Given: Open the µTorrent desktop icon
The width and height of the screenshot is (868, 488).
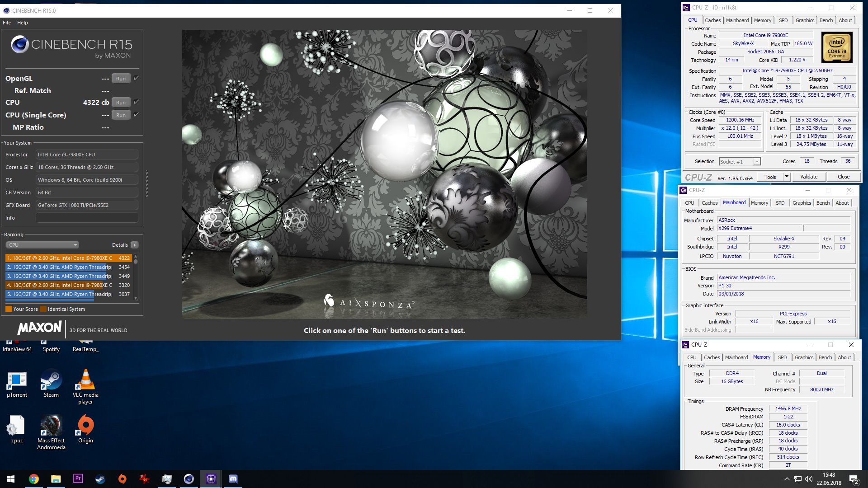Looking at the screenshot, I should coord(17,384).
